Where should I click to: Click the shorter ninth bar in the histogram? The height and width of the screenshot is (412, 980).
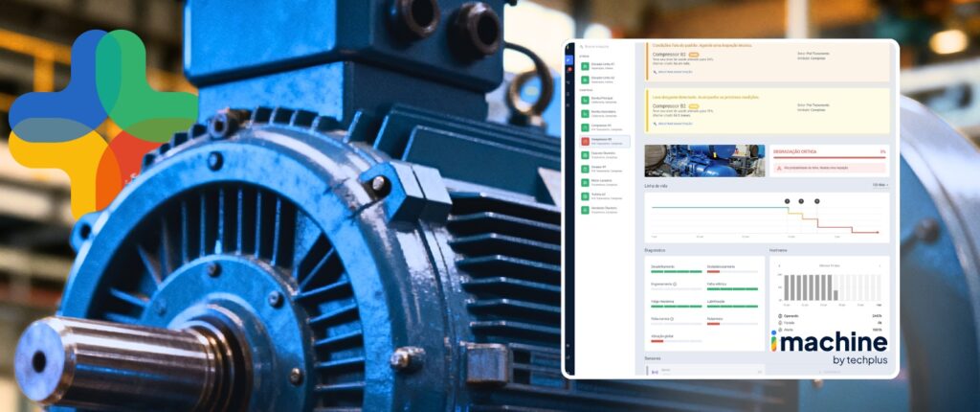click(835, 295)
